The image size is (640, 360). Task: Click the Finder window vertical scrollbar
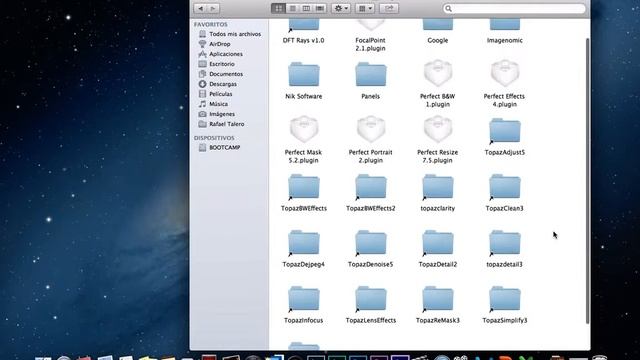[587, 181]
